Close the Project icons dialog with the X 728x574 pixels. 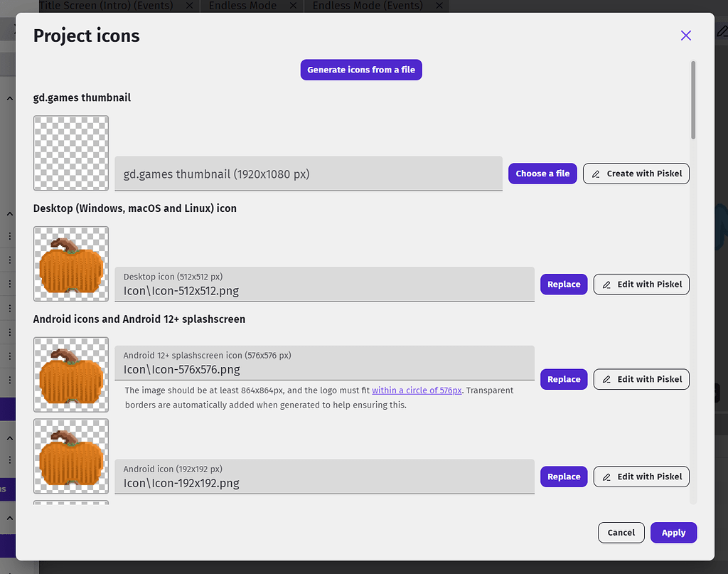coord(685,35)
